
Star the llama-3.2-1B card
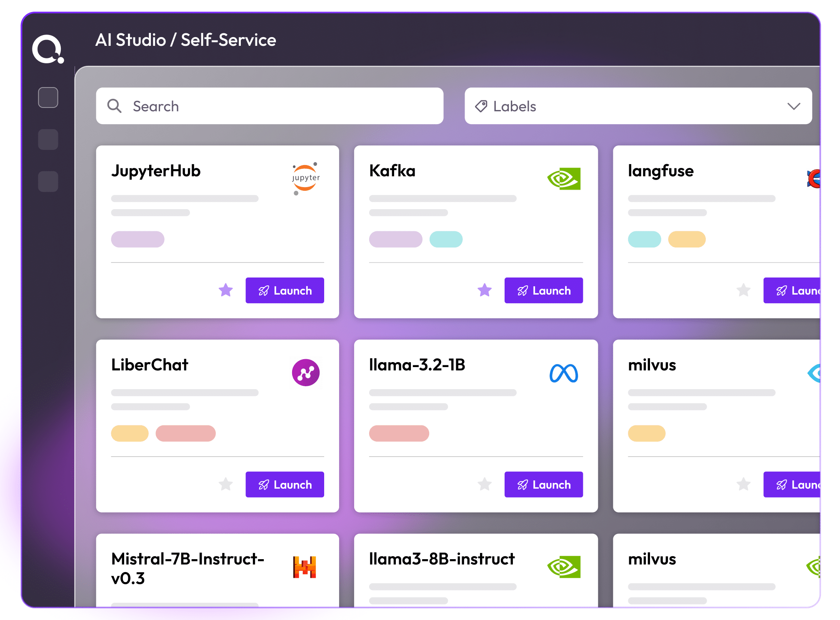coord(485,484)
